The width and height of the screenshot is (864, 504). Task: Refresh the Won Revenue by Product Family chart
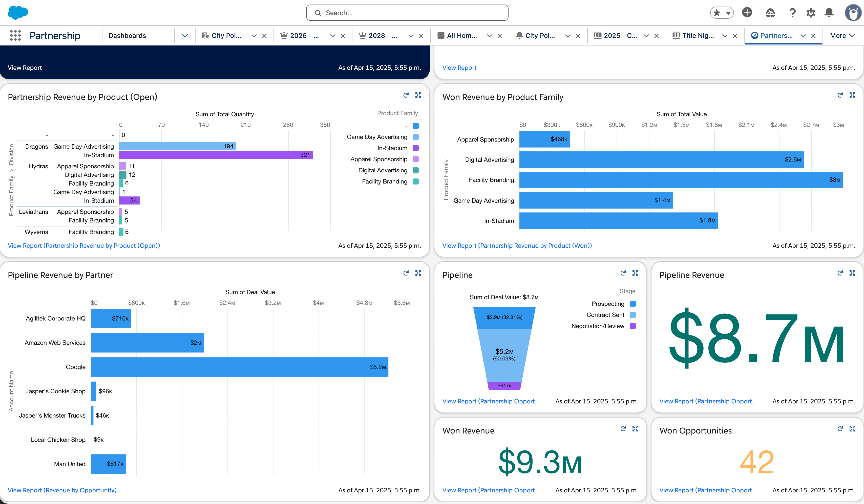[x=840, y=95]
